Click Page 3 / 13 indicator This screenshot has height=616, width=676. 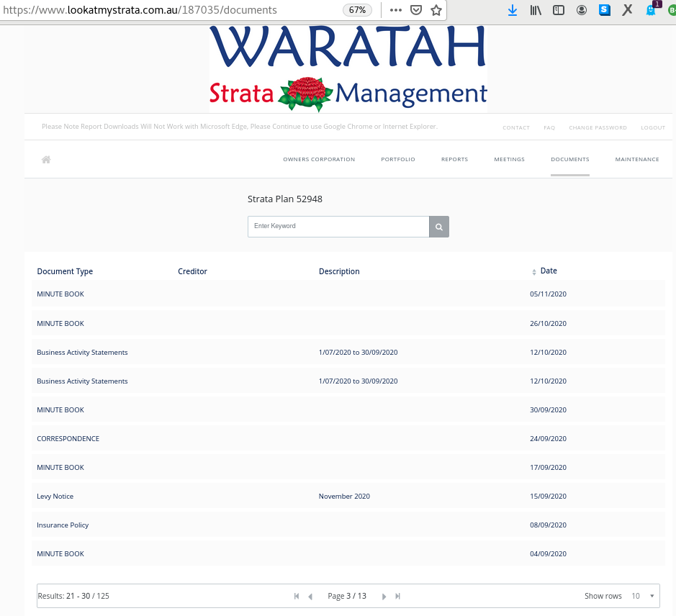point(347,596)
